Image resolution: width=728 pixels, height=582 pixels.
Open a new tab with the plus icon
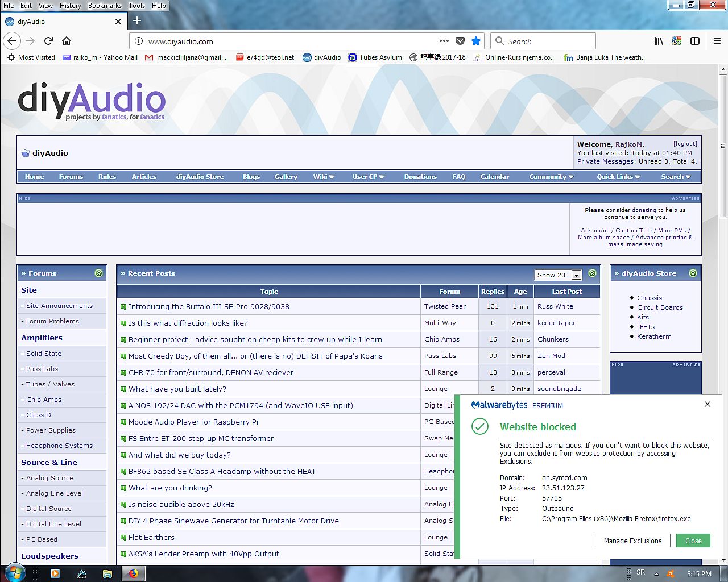pyautogui.click(x=137, y=21)
